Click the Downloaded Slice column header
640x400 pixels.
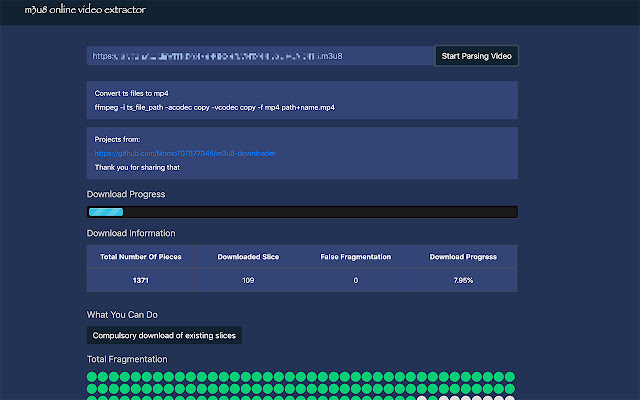pyautogui.click(x=248, y=257)
